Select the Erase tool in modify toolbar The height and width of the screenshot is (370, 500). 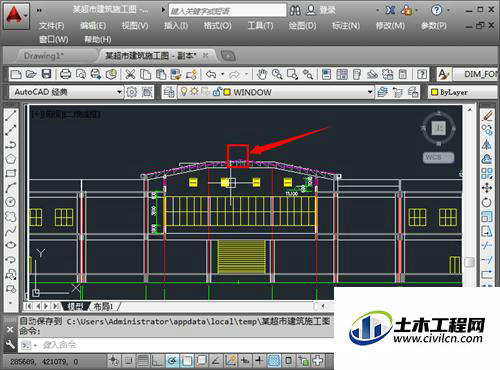pyautogui.click(x=487, y=116)
